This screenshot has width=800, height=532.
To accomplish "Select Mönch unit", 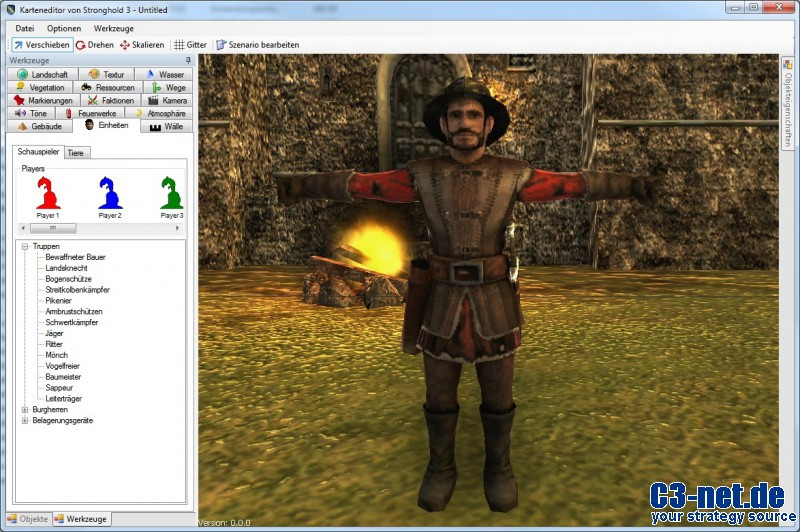I will [57, 355].
